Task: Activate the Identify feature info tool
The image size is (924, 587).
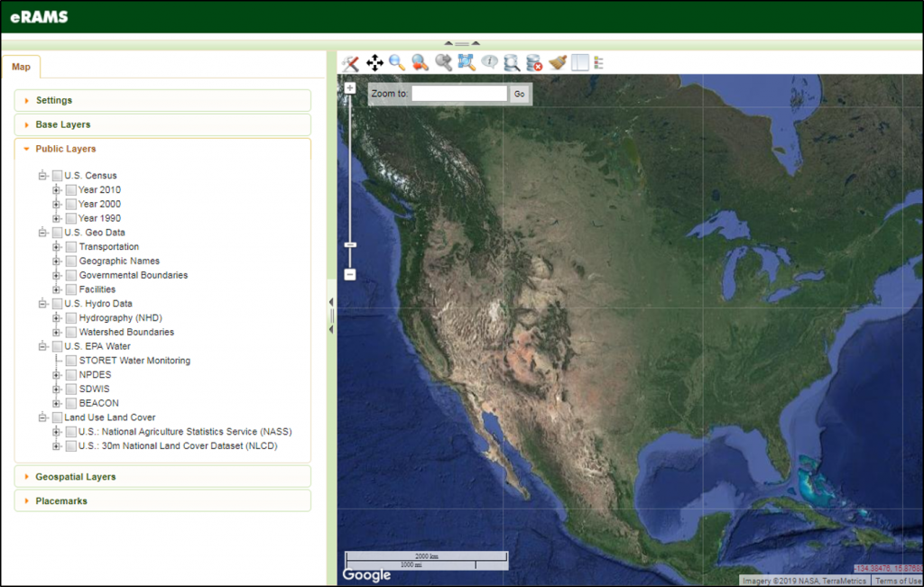Action: [488, 63]
